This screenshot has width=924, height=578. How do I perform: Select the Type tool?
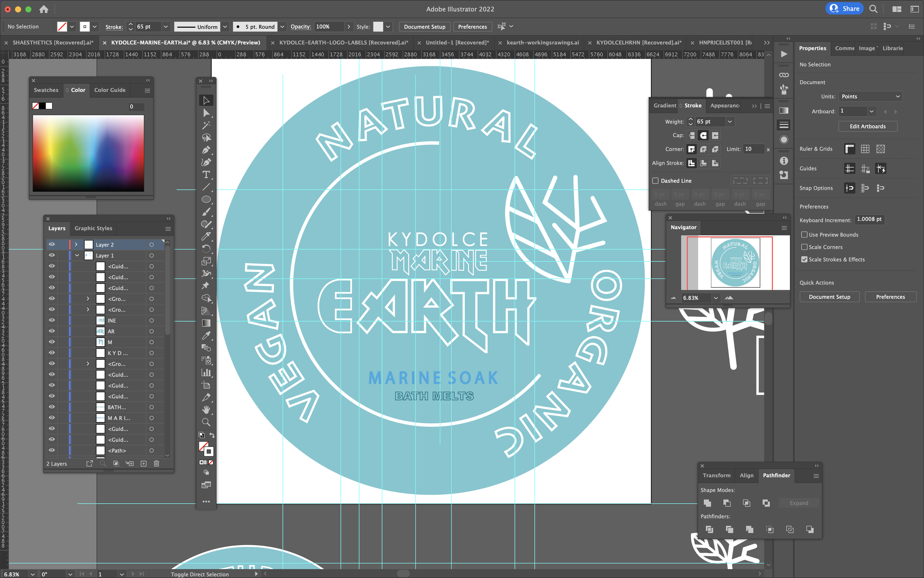click(206, 175)
